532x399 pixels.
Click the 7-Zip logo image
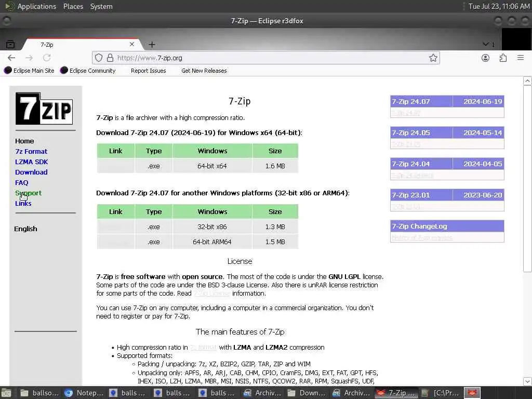(44, 109)
